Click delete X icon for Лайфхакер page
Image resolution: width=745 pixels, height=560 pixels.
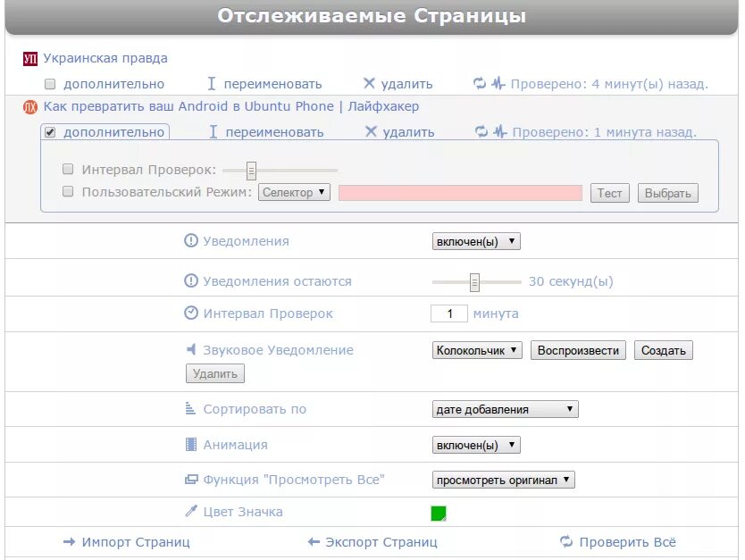point(371,131)
